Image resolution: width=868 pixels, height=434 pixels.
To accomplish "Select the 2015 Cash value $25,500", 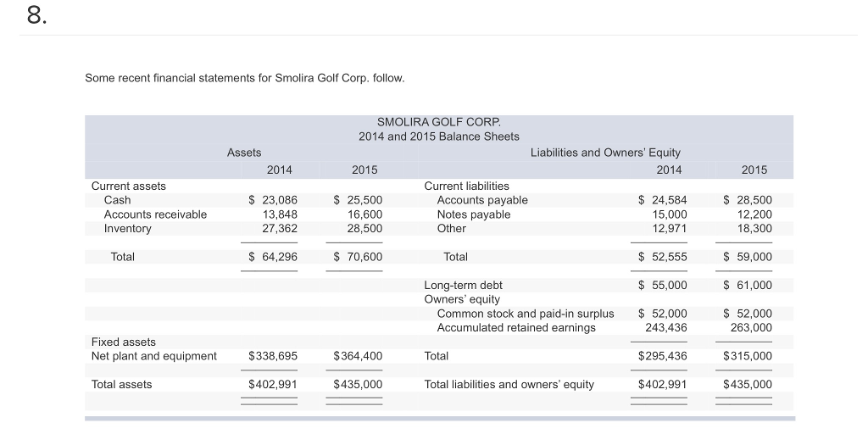I will coord(358,200).
